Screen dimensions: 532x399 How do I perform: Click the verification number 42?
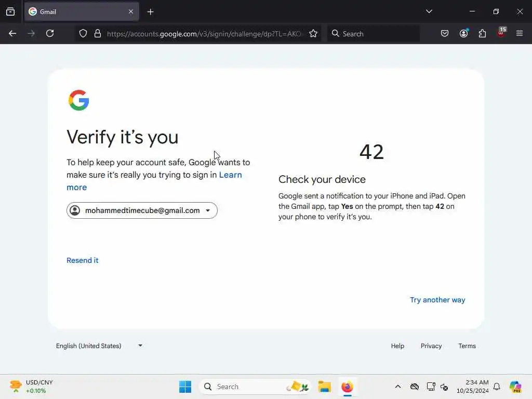[x=371, y=152]
